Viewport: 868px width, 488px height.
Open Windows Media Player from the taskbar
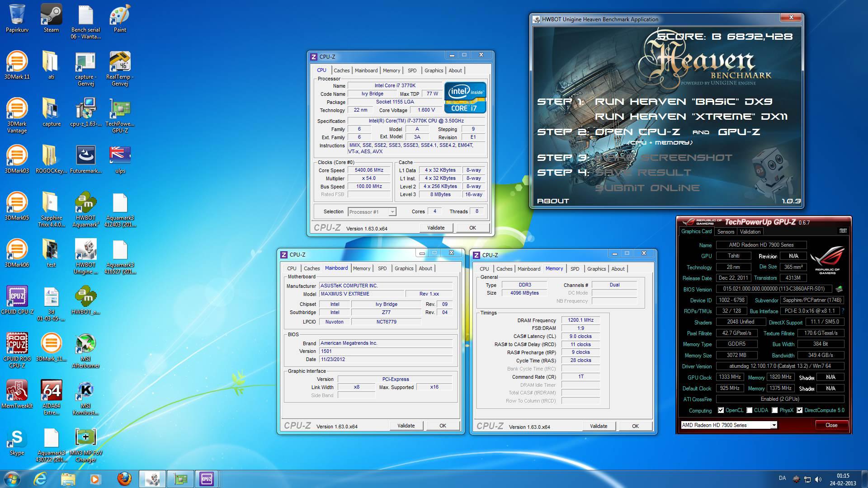[x=95, y=479]
